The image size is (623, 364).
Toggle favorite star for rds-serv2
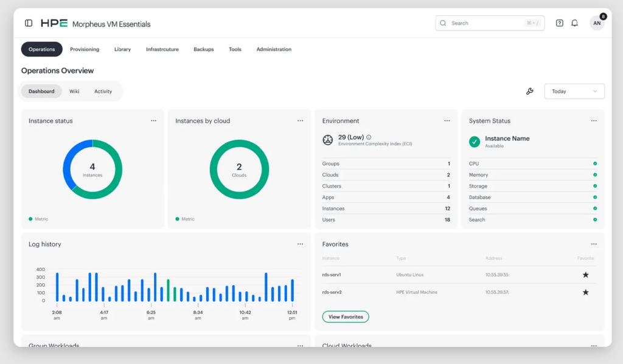(x=585, y=292)
